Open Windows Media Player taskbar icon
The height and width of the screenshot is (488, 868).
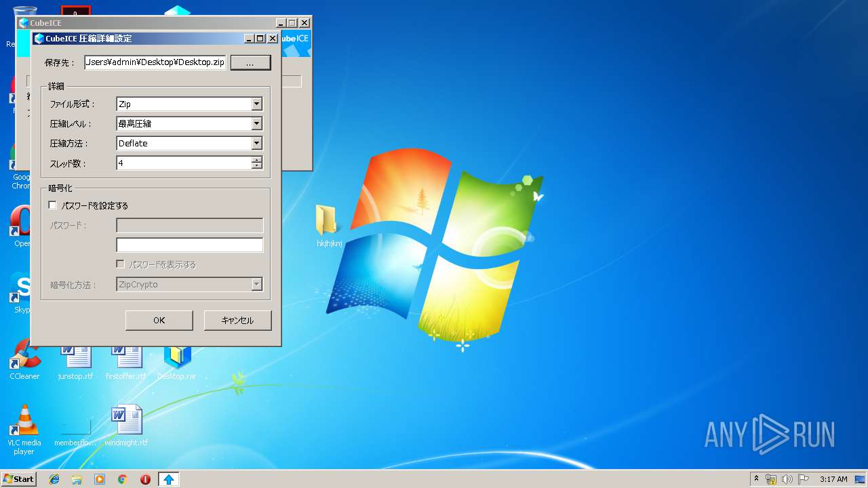click(100, 479)
